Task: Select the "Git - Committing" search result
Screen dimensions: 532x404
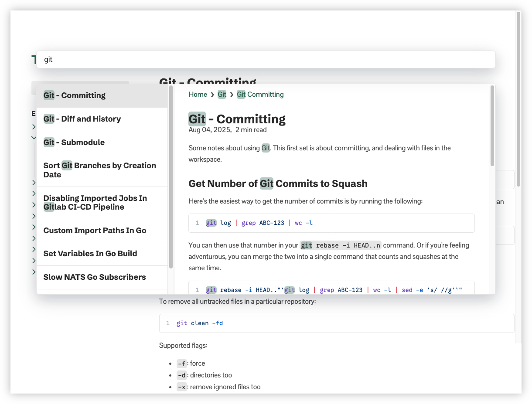Action: tap(102, 95)
